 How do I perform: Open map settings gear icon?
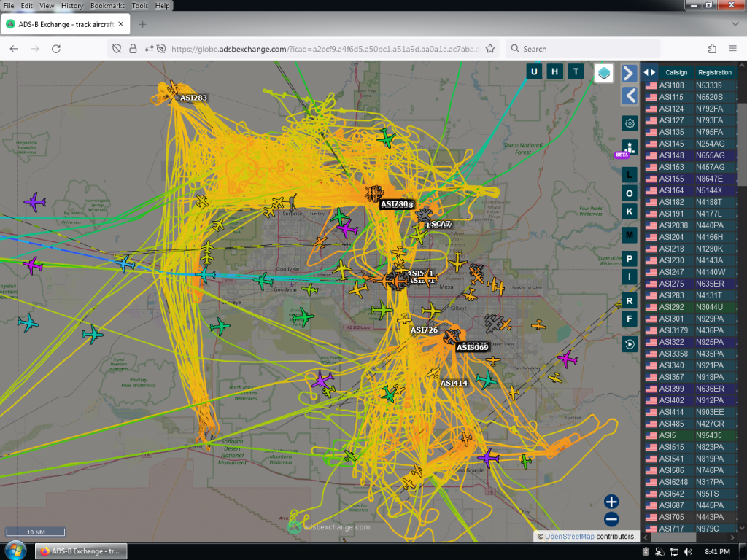click(630, 123)
